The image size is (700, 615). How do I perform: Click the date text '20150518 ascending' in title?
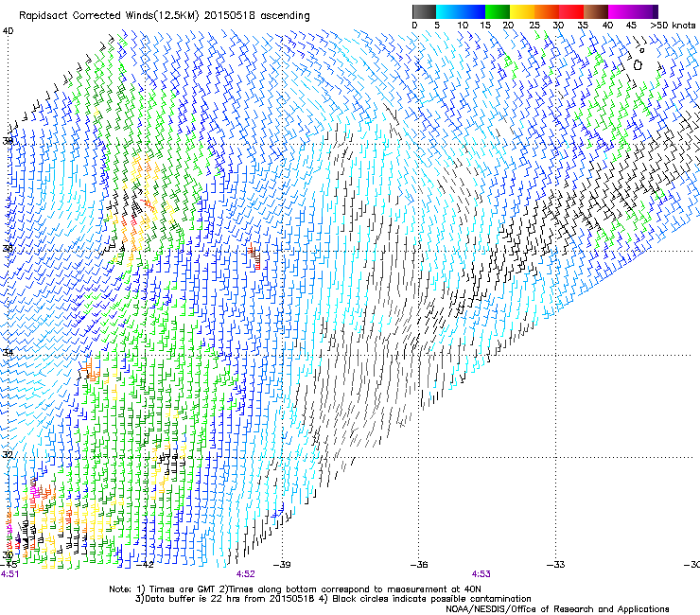pyautogui.click(x=256, y=16)
